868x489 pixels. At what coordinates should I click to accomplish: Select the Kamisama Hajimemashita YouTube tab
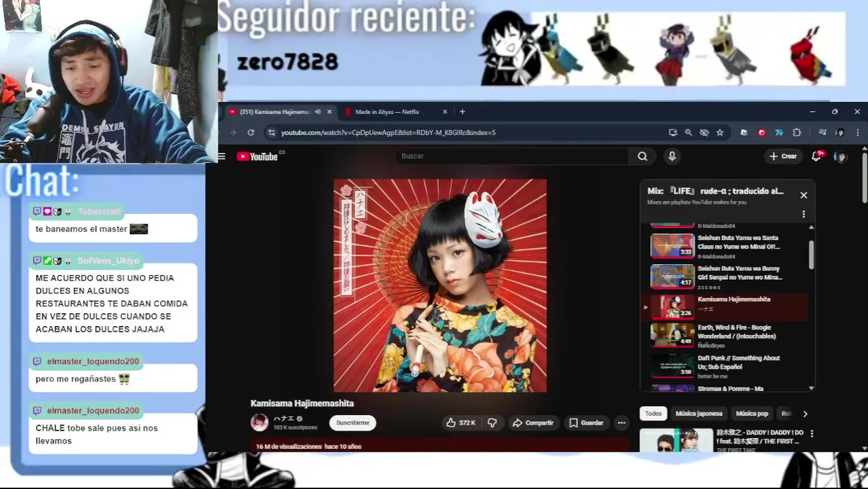275,112
